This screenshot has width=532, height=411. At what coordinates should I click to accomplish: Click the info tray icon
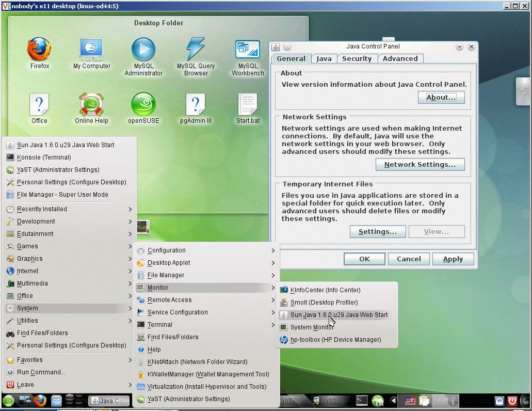click(x=452, y=401)
